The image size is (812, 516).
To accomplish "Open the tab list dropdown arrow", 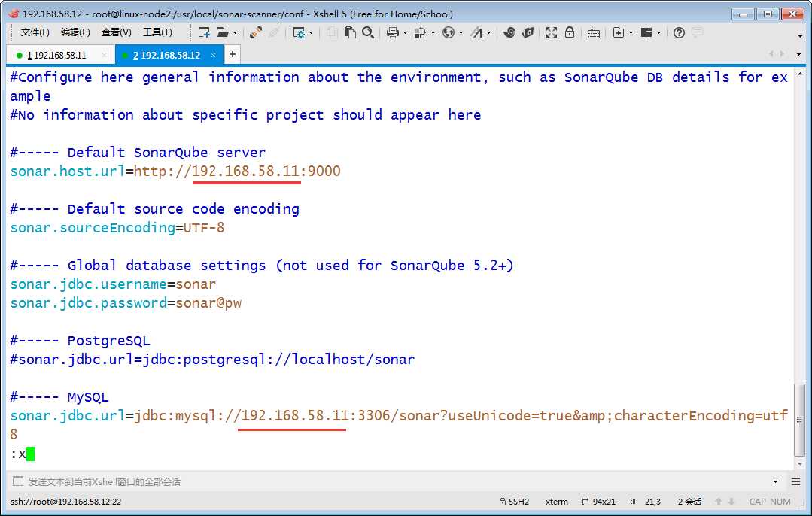I will pos(798,54).
